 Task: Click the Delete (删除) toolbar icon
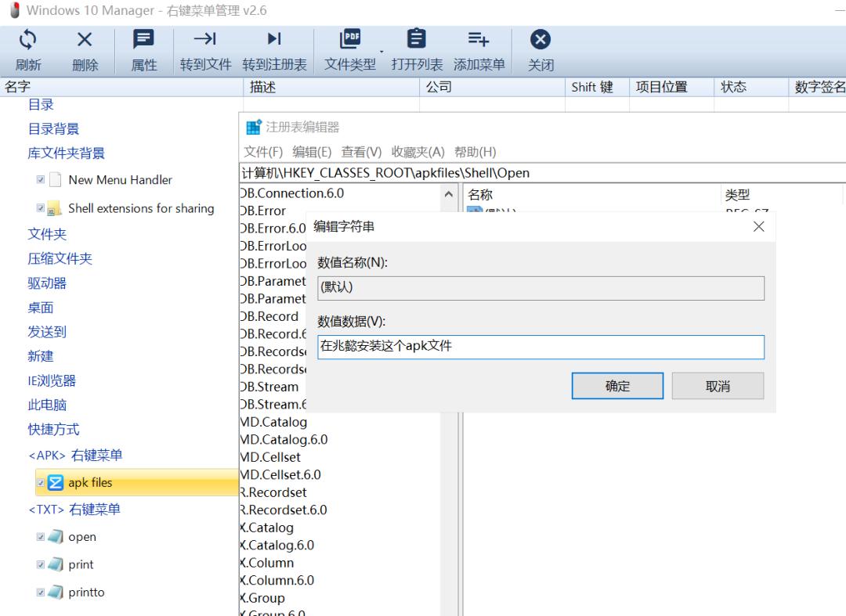point(85,39)
